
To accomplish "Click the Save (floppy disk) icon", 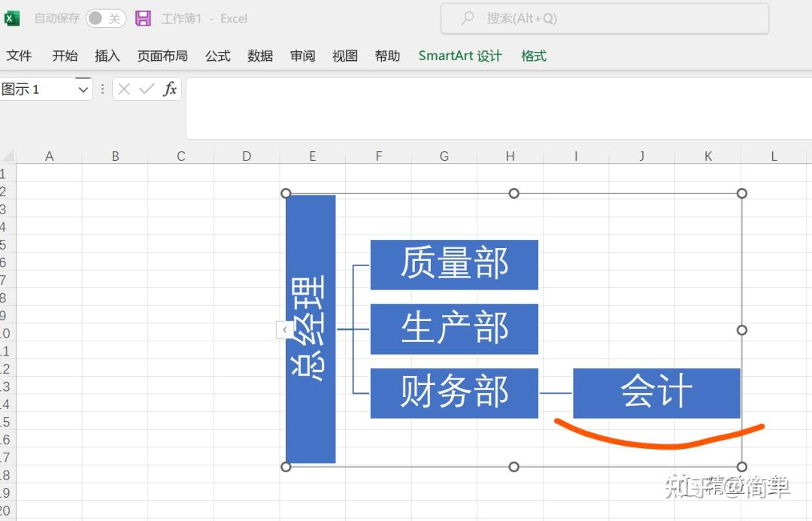I will 143,18.
